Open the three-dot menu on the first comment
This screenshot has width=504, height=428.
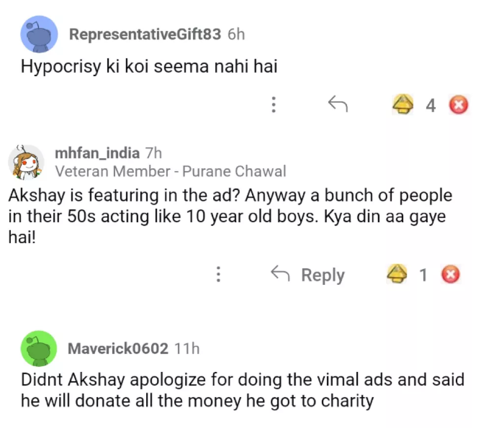coord(274,105)
